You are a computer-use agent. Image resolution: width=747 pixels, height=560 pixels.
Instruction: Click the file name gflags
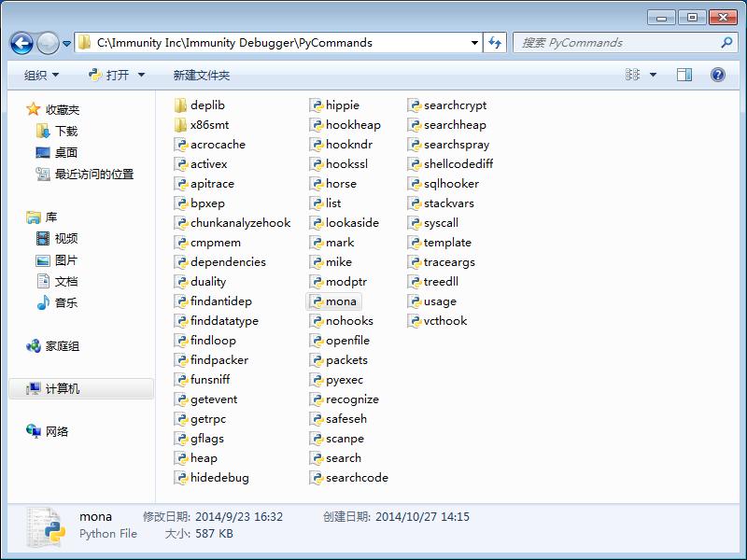tap(207, 439)
